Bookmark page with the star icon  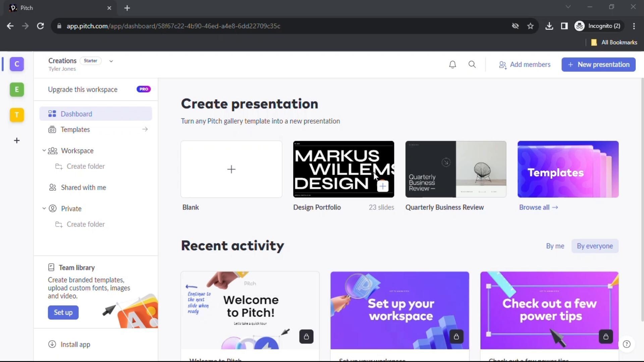[530, 26]
